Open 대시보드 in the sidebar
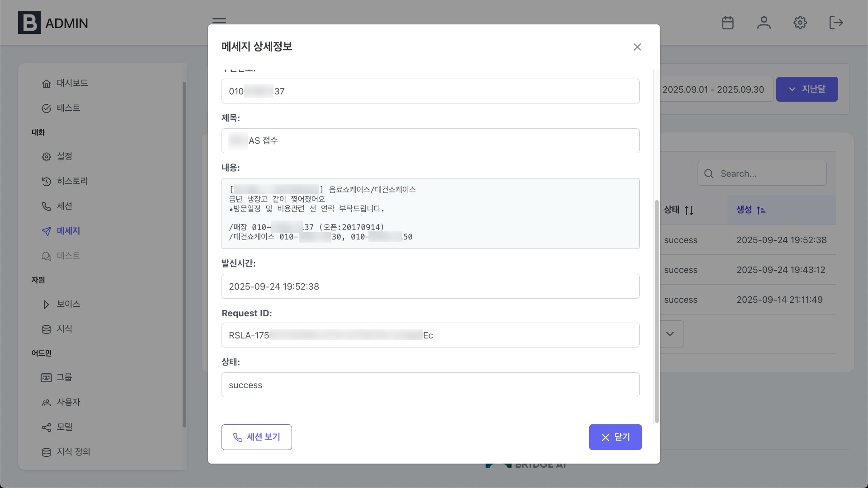The height and width of the screenshot is (488, 868). pos(72,83)
